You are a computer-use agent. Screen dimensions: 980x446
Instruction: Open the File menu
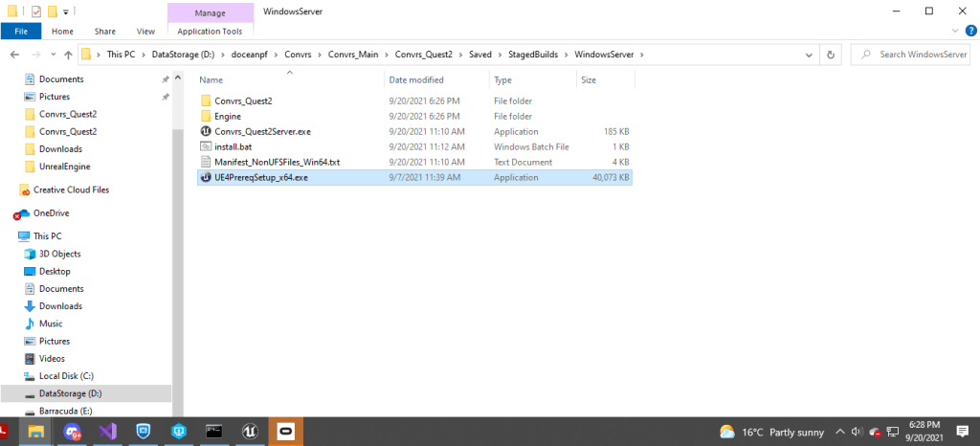(x=20, y=31)
